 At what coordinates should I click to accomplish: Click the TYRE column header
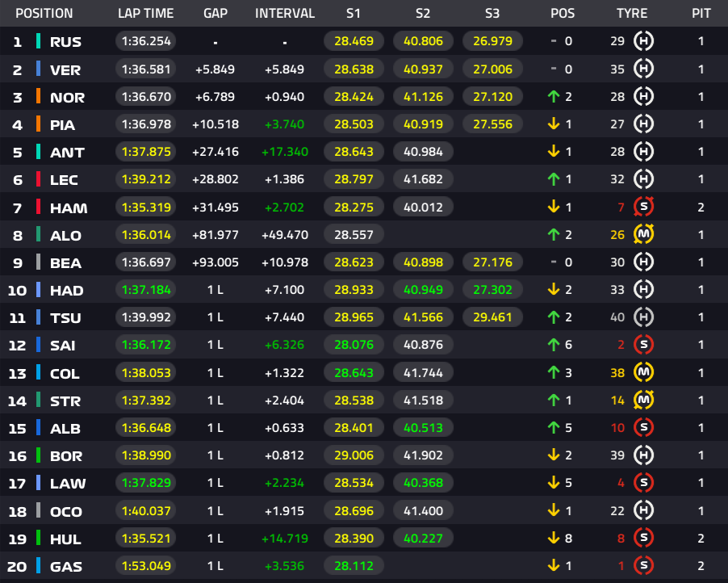[x=632, y=14]
